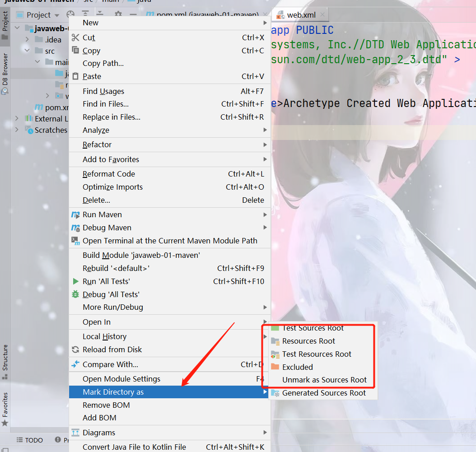Collapse the main folder
Viewport: 476px width, 452px height.
click(x=37, y=61)
